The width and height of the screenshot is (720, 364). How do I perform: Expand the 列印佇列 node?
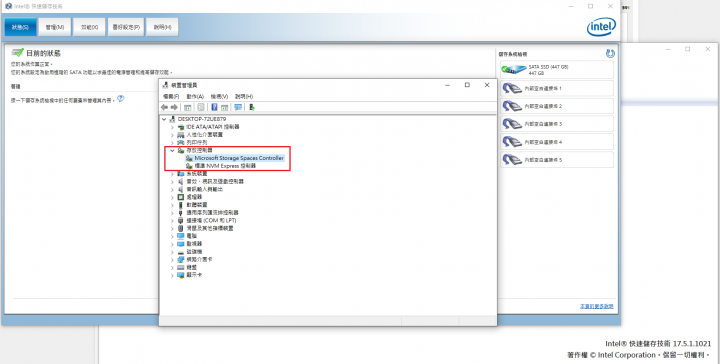pos(172,143)
